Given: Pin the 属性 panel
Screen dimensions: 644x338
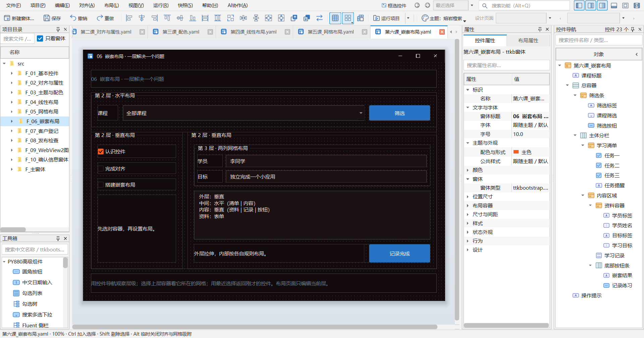Looking at the screenshot, I should tap(540, 29).
